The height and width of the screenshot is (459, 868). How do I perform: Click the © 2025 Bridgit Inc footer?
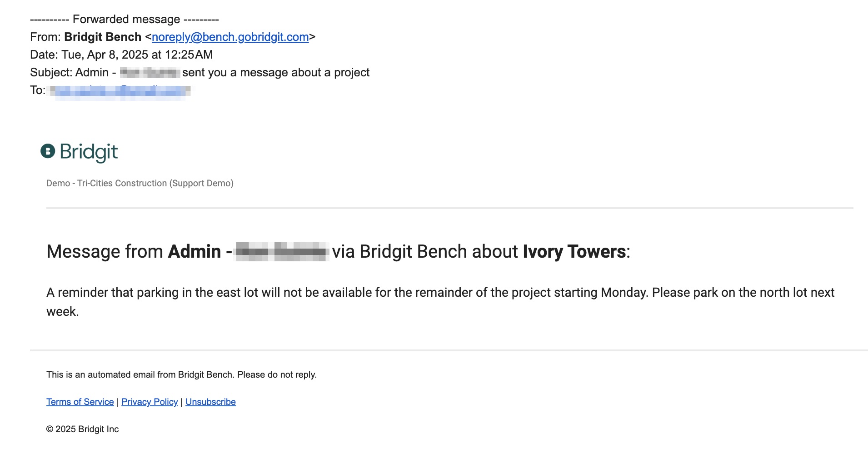(x=82, y=429)
